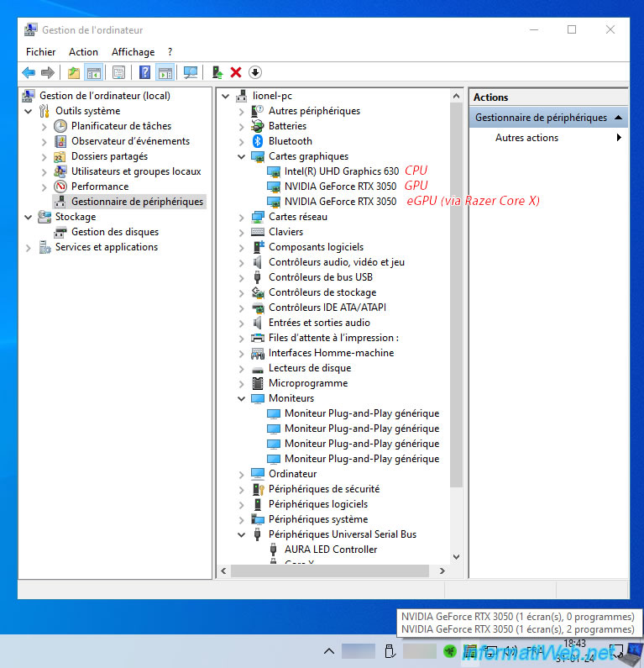Viewport: 644px width, 668px height.
Task: Click the USB safely remove tray icon
Action: tap(390, 651)
